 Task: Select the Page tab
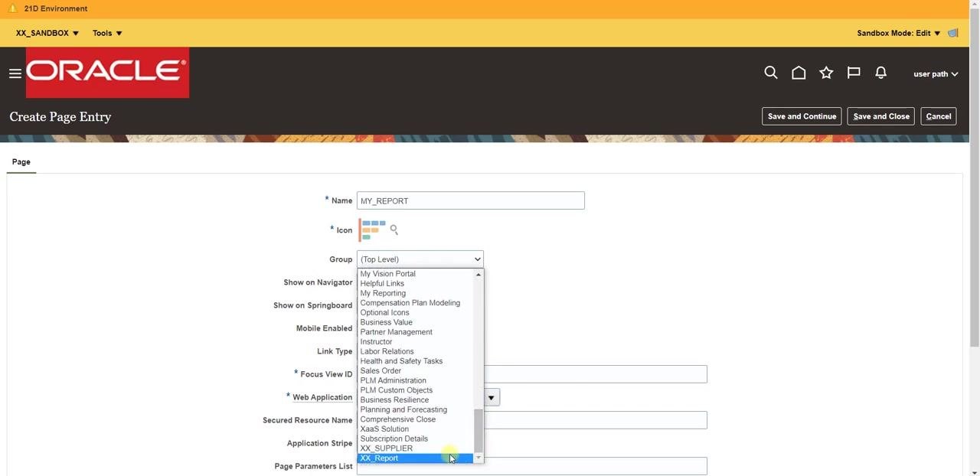(21, 161)
